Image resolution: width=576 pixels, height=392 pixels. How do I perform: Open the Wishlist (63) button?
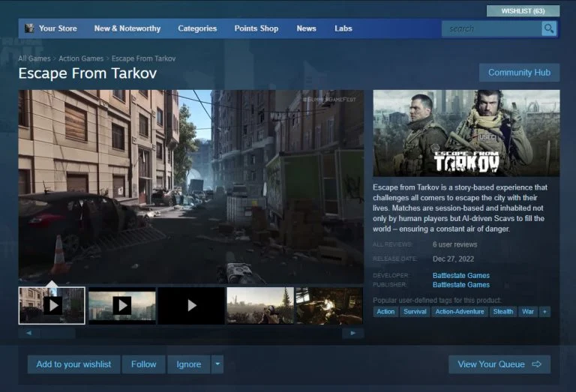(523, 11)
